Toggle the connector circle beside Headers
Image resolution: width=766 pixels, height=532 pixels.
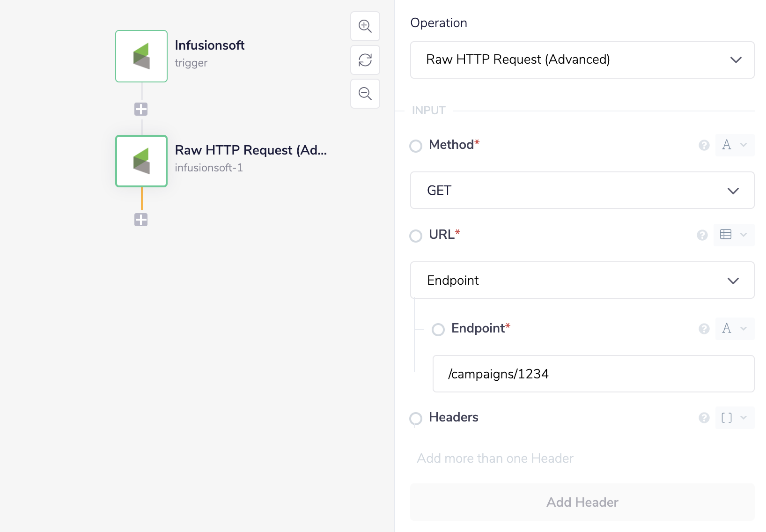coord(416,419)
